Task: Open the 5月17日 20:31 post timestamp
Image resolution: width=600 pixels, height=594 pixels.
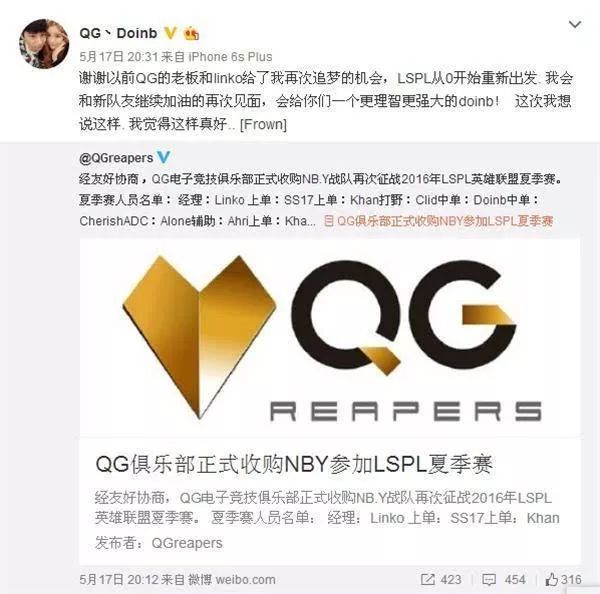Action: click(119, 57)
